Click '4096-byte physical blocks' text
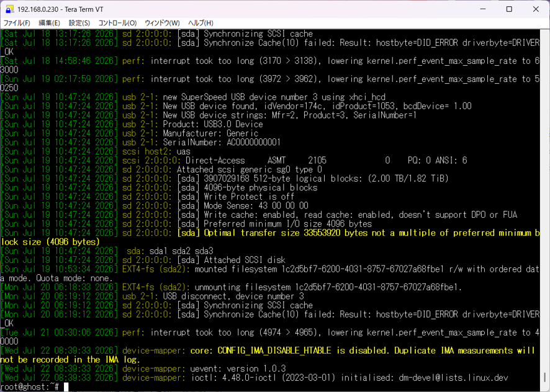550x392 pixels. 261,188
